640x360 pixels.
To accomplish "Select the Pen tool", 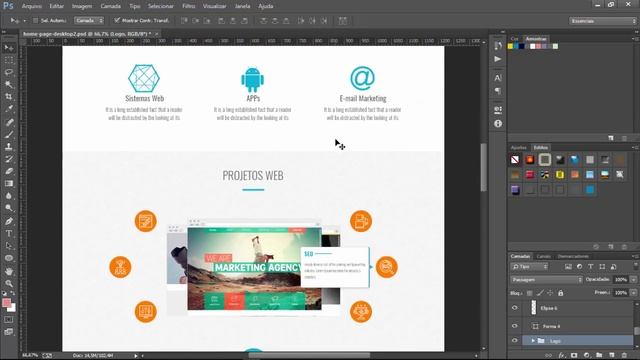I will coord(9,222).
